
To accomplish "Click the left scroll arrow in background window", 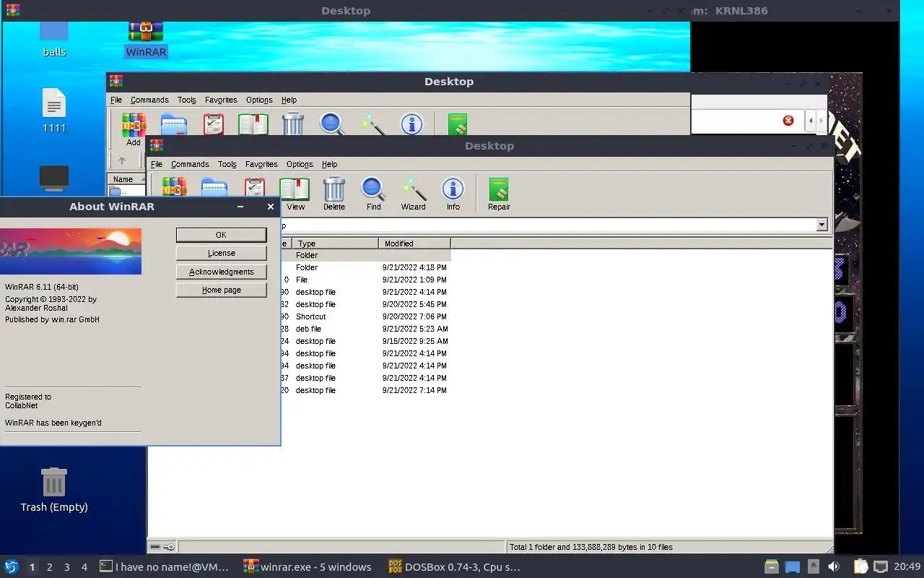I will (811, 121).
